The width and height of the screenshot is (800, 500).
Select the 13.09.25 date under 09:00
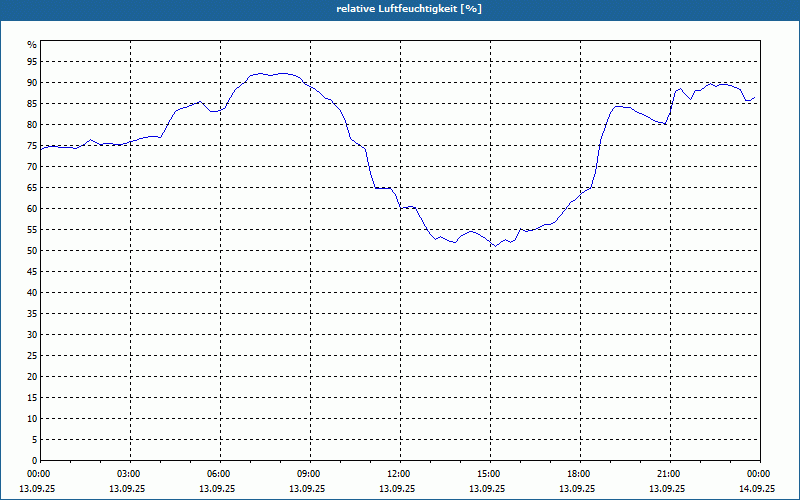point(307,489)
